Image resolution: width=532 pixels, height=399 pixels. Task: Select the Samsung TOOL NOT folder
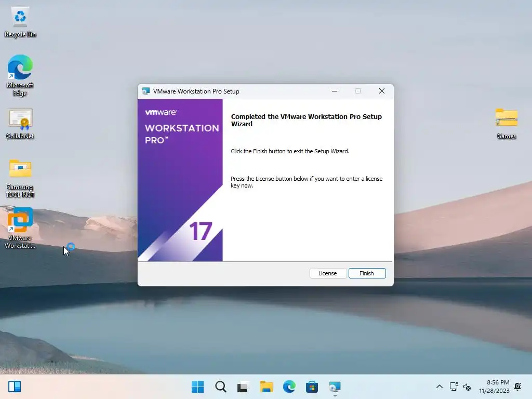(20, 178)
